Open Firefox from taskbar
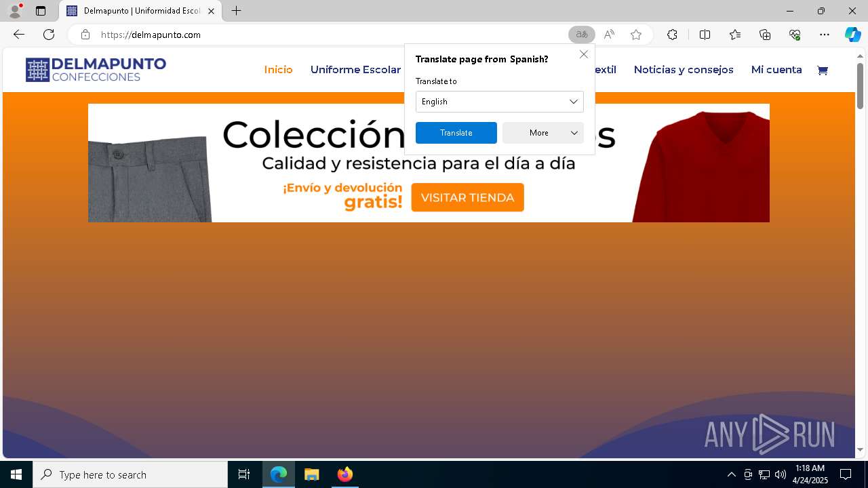The width and height of the screenshot is (868, 488). click(344, 474)
